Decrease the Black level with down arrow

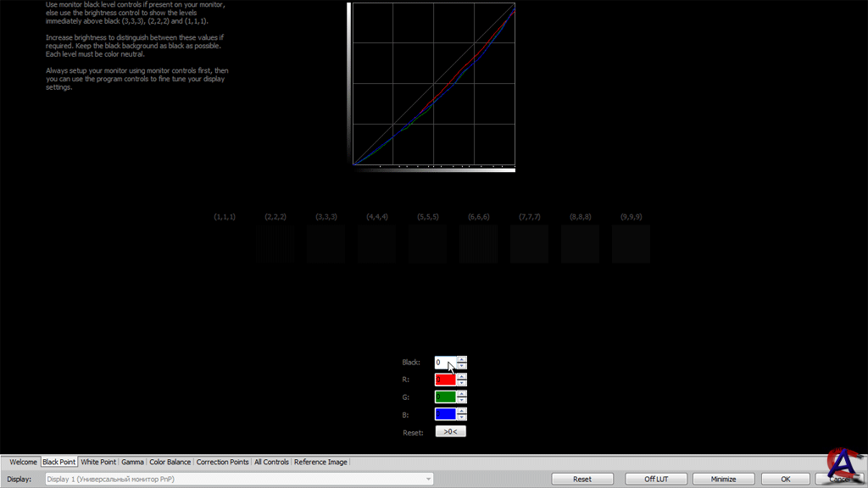(462, 366)
